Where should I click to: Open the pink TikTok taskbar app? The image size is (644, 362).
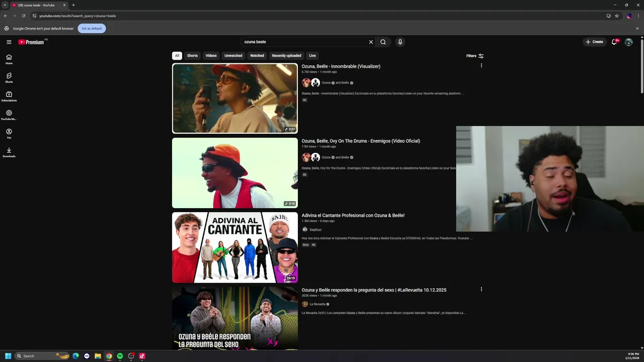(142, 356)
